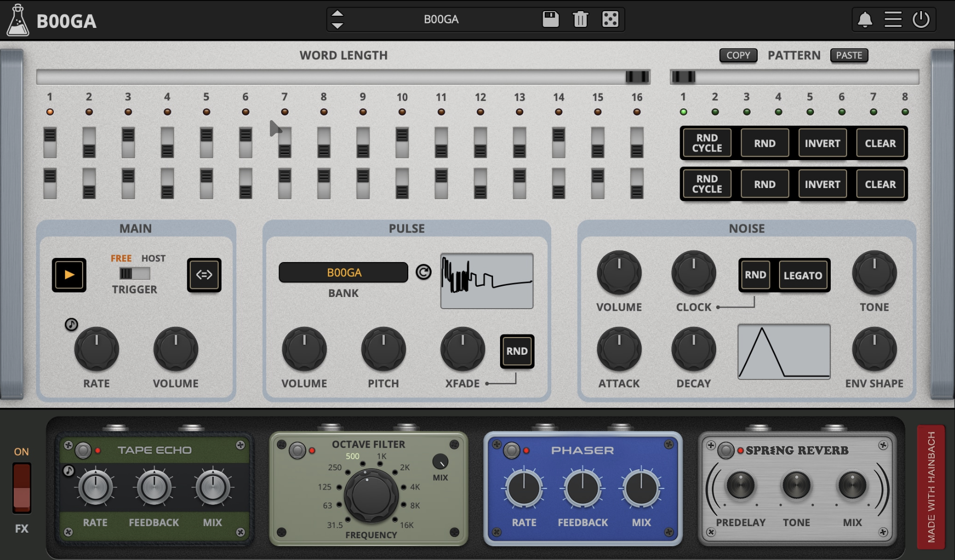The image size is (955, 560).
Task: Click the BOOGA flask logo icon
Action: click(x=18, y=20)
